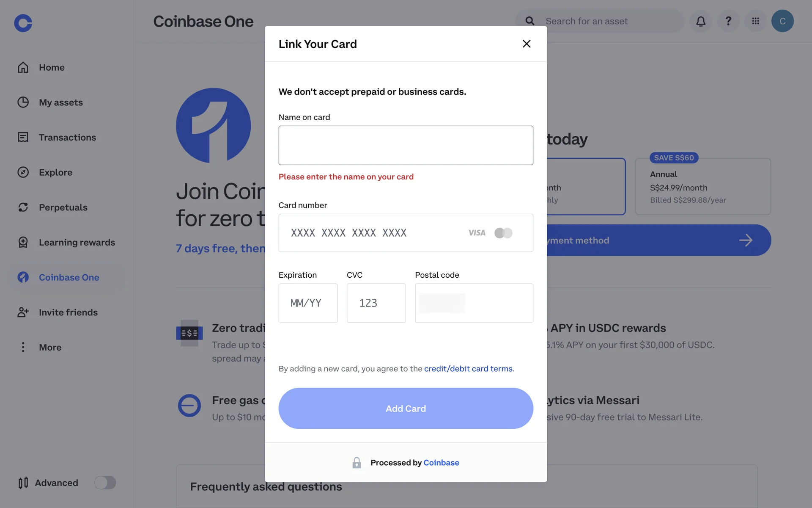
Task: Focus the Name on card field
Action: 406,145
